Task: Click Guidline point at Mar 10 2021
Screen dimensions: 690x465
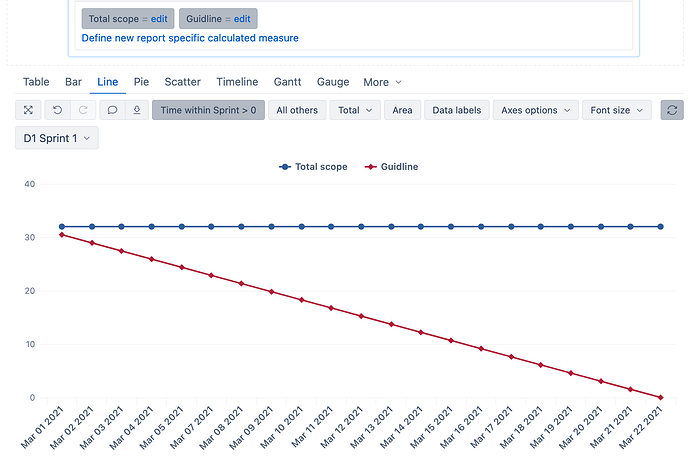Action: tap(301, 300)
